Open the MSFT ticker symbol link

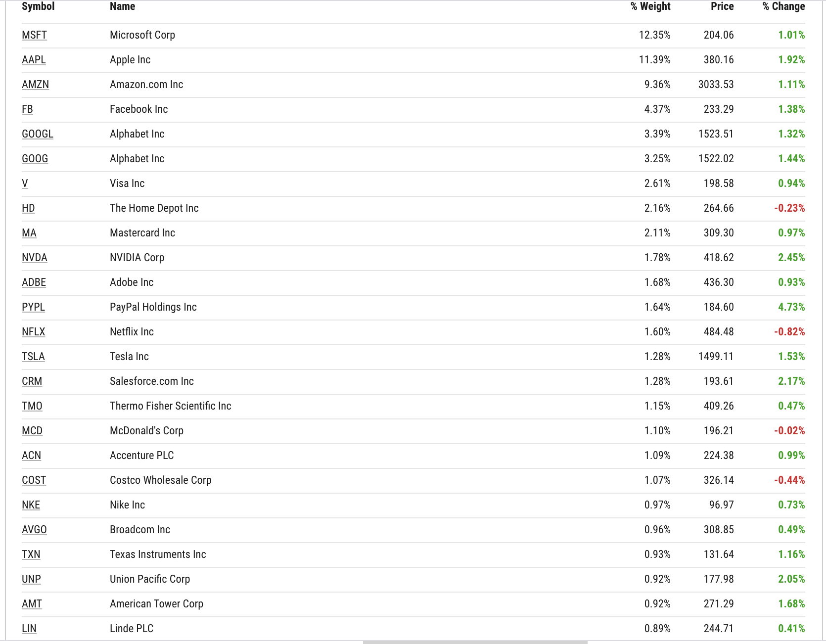click(x=34, y=35)
